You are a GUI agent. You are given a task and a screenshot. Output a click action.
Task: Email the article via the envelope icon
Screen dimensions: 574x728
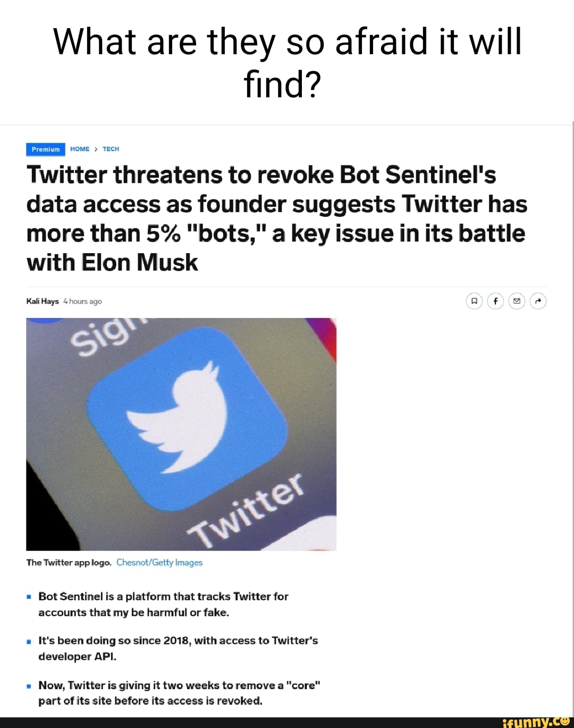tap(517, 301)
